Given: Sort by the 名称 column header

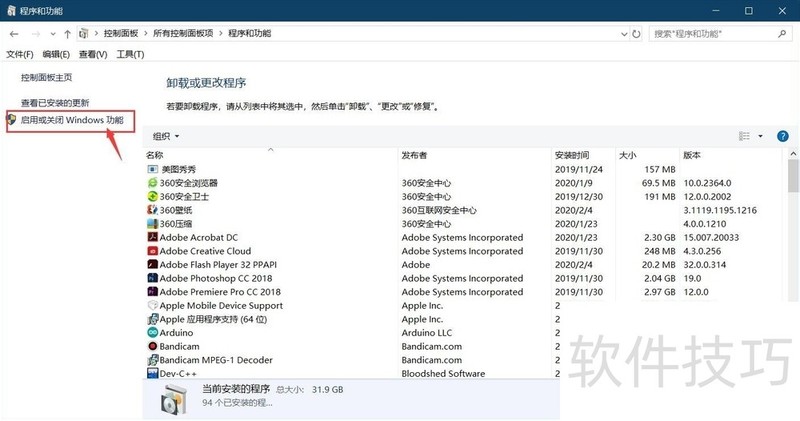Looking at the screenshot, I should pos(155,155).
